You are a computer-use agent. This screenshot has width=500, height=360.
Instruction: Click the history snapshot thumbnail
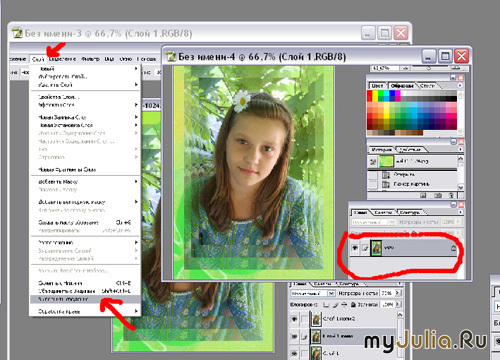click(386, 161)
